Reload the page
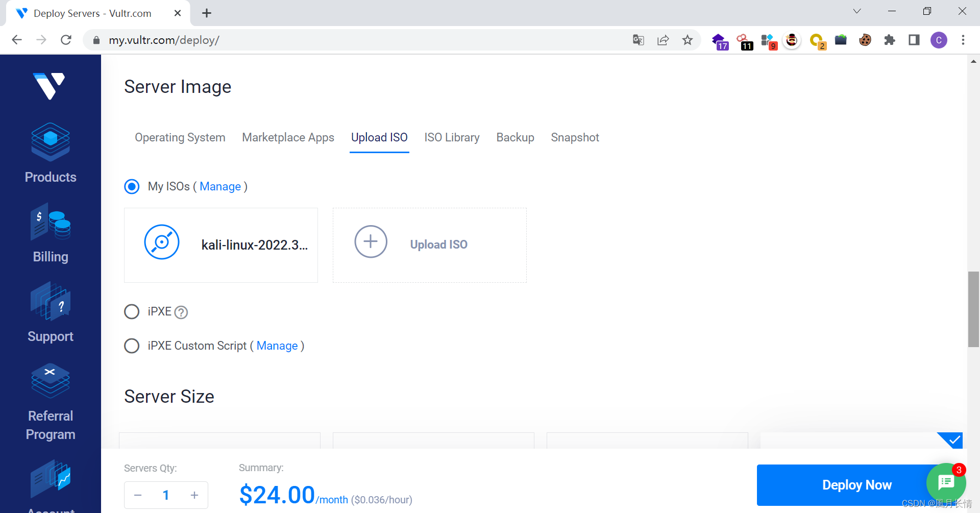Viewport: 980px width, 513px height. click(66, 40)
